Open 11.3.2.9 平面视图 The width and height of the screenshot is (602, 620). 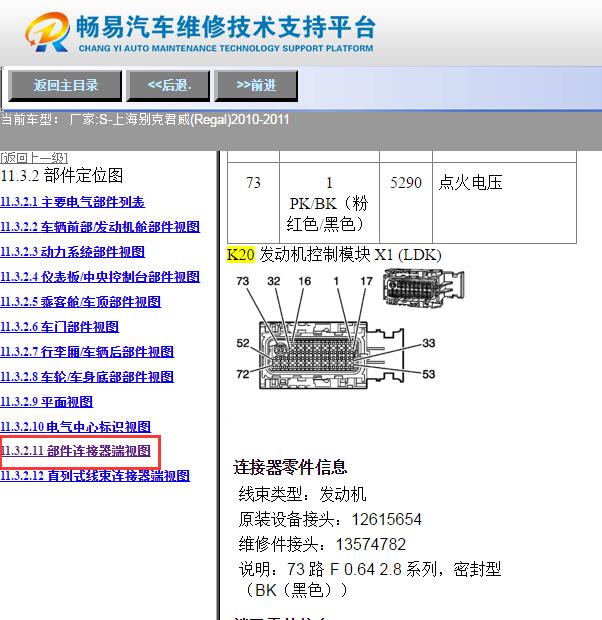pyautogui.click(x=47, y=402)
